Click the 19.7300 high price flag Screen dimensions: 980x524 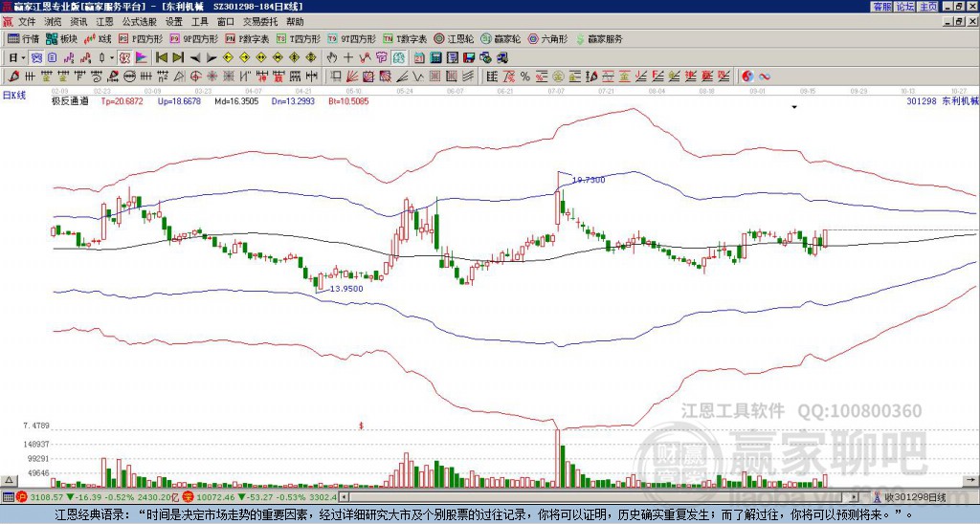pos(589,180)
